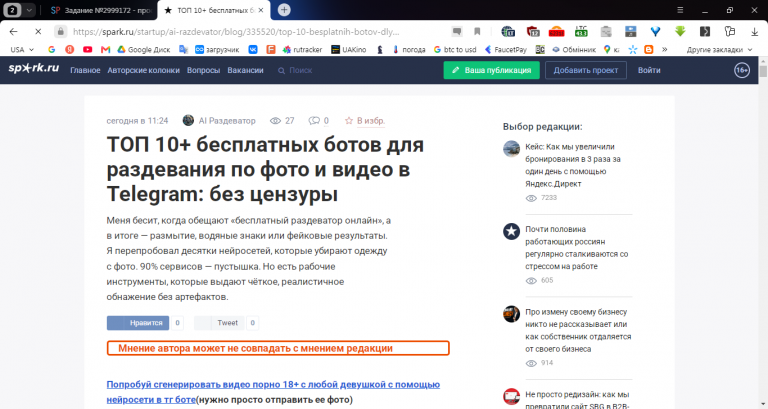Click the Нравится like button

[x=138, y=323]
